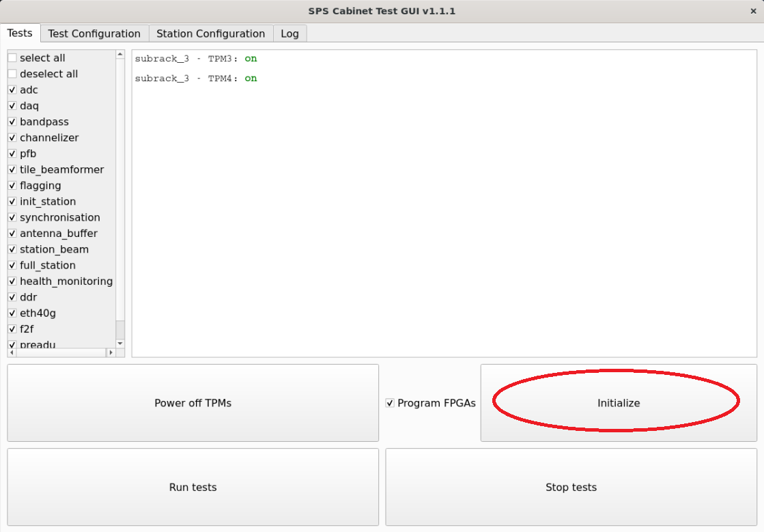
Task: Open the Station Configuration tab
Action: (x=210, y=33)
